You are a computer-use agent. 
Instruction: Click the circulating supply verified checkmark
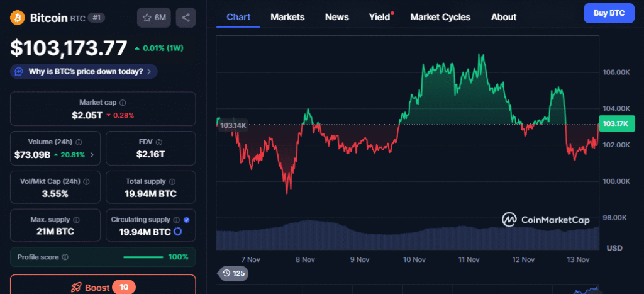186,220
